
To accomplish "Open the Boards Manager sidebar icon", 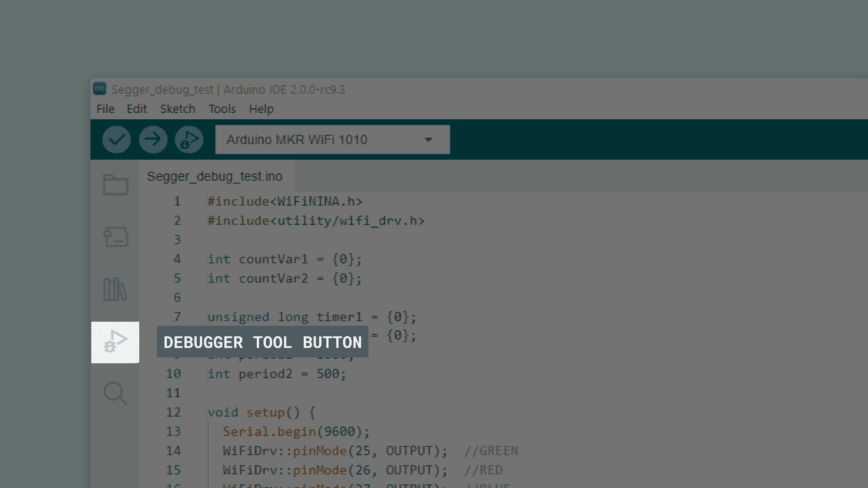I will click(115, 237).
